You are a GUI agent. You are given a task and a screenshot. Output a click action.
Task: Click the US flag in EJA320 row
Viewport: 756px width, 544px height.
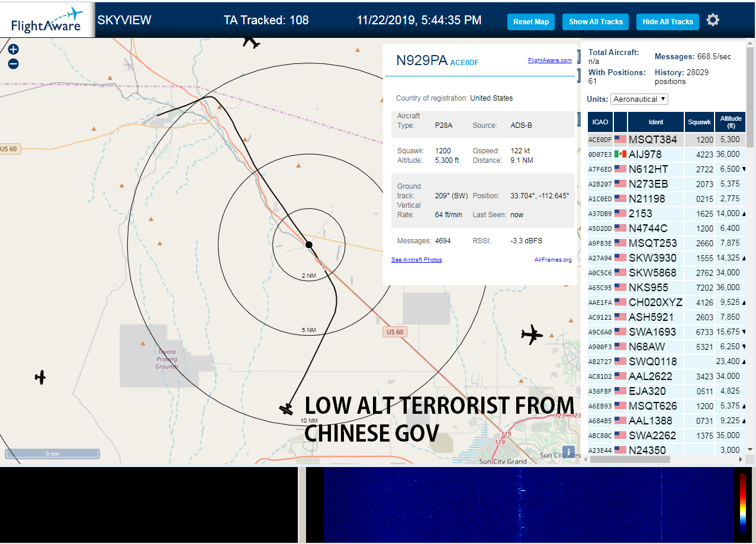620,391
